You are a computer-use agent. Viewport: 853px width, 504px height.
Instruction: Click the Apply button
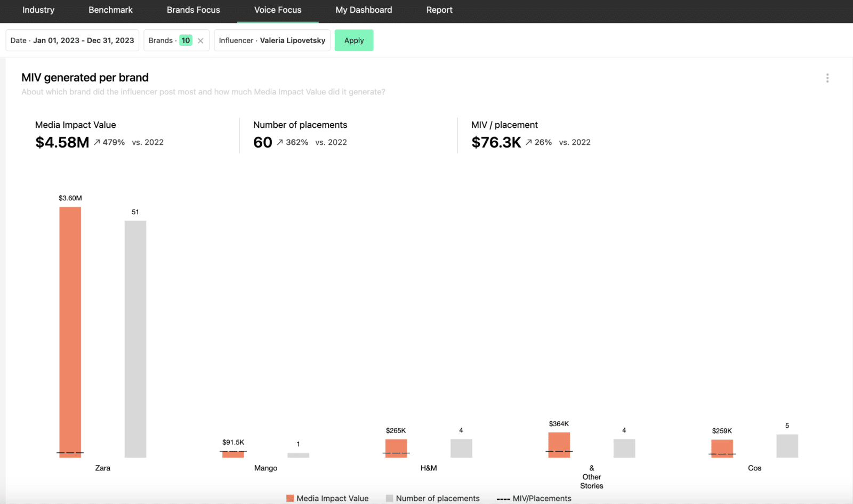click(x=354, y=40)
